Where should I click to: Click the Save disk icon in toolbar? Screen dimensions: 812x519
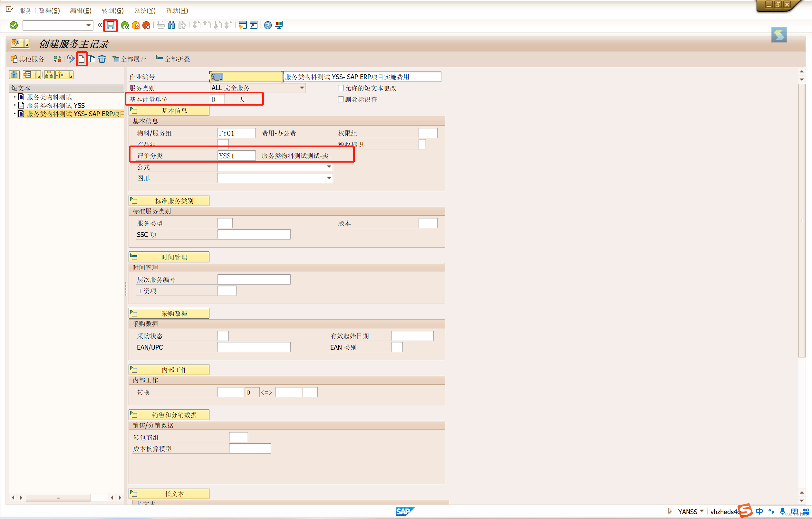pyautogui.click(x=110, y=25)
